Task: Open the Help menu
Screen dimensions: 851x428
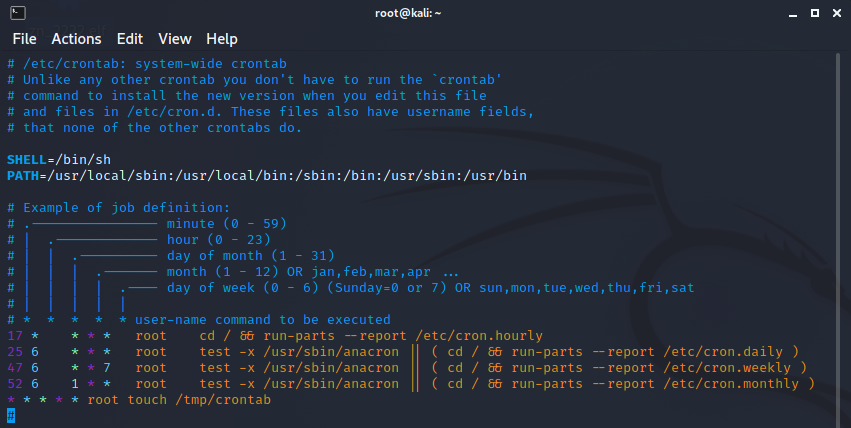Action: [x=221, y=39]
